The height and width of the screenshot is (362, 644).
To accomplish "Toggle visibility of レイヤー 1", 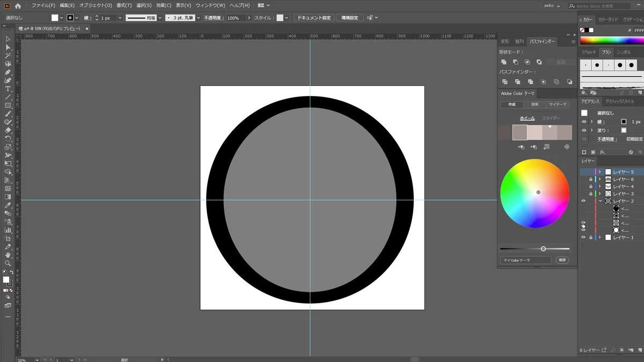I will tap(584, 237).
